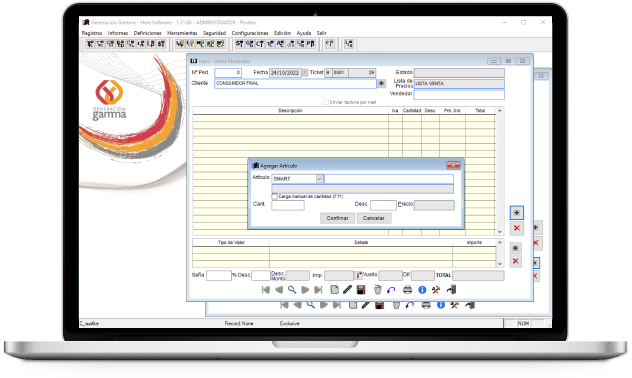Toggle 'Enviar factura por mail' checkbox
The height and width of the screenshot is (378, 632).
pyautogui.click(x=326, y=102)
